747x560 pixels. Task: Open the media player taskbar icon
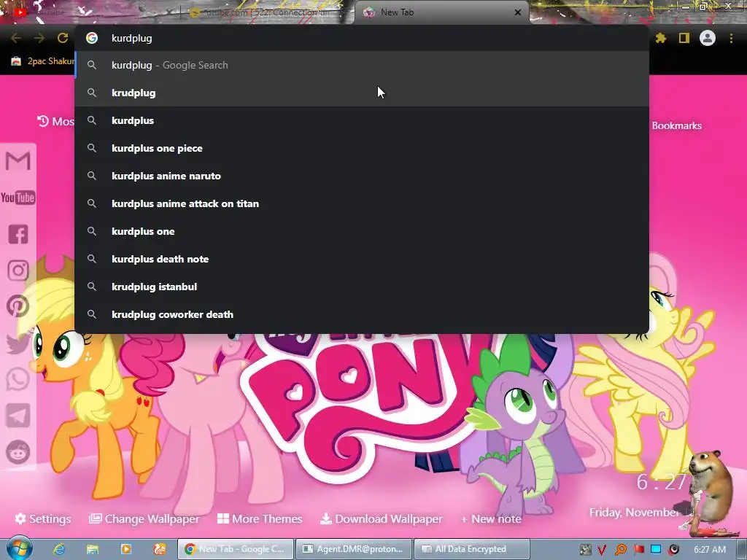[x=126, y=549]
